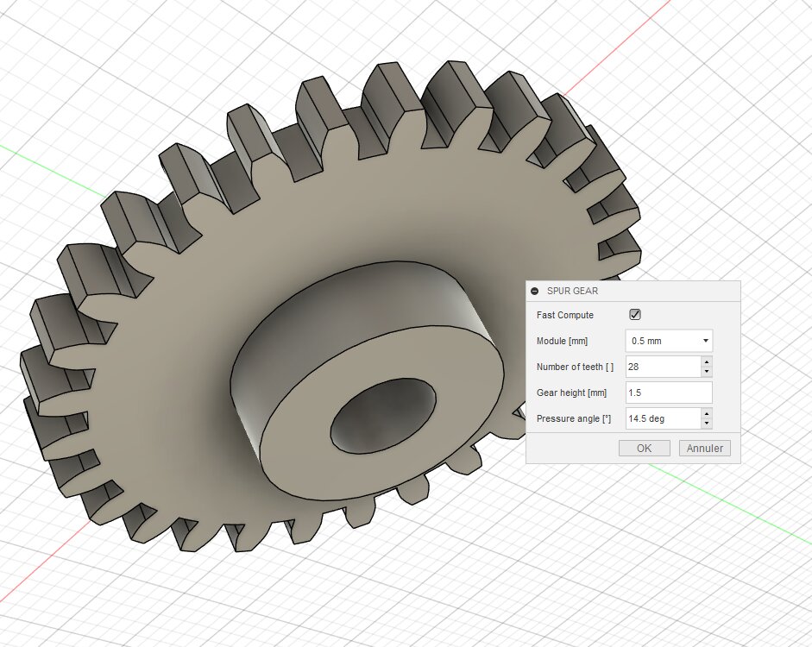Decrease Number of teeth with down arrow
The width and height of the screenshot is (812, 647).
tap(707, 372)
